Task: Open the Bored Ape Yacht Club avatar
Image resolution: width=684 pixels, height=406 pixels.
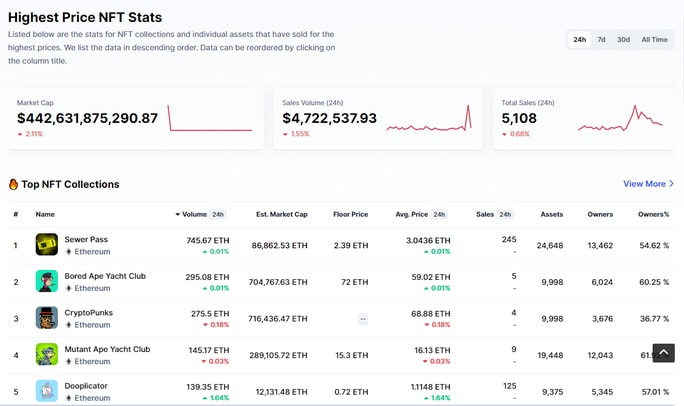Action: coord(47,281)
